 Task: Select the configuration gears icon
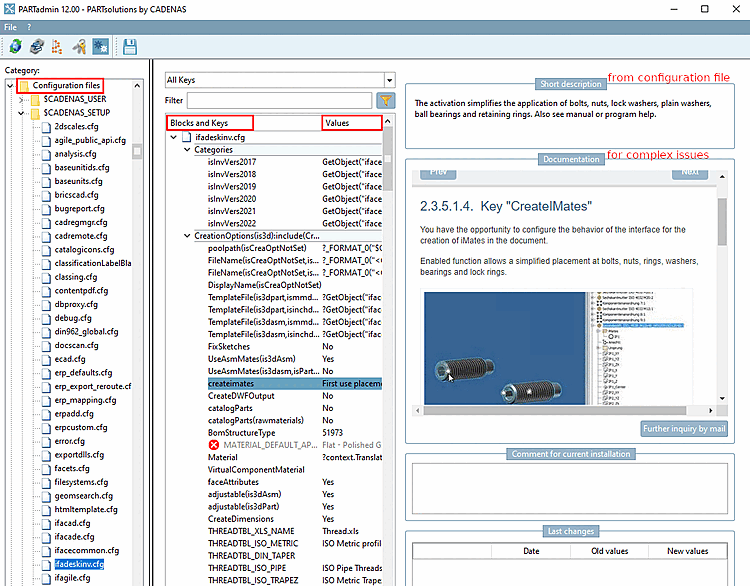click(x=100, y=46)
